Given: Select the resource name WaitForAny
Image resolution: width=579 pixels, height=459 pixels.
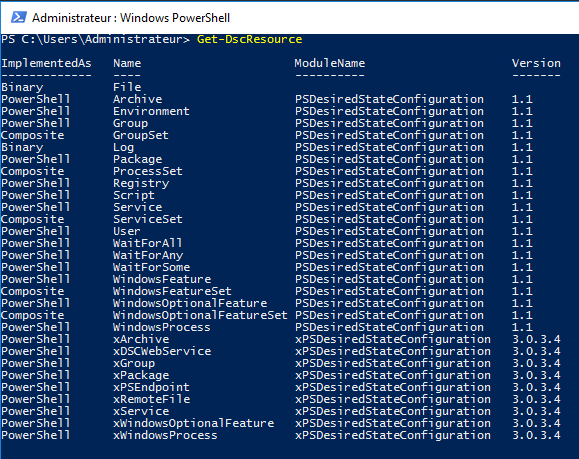Looking at the screenshot, I should [x=148, y=255].
